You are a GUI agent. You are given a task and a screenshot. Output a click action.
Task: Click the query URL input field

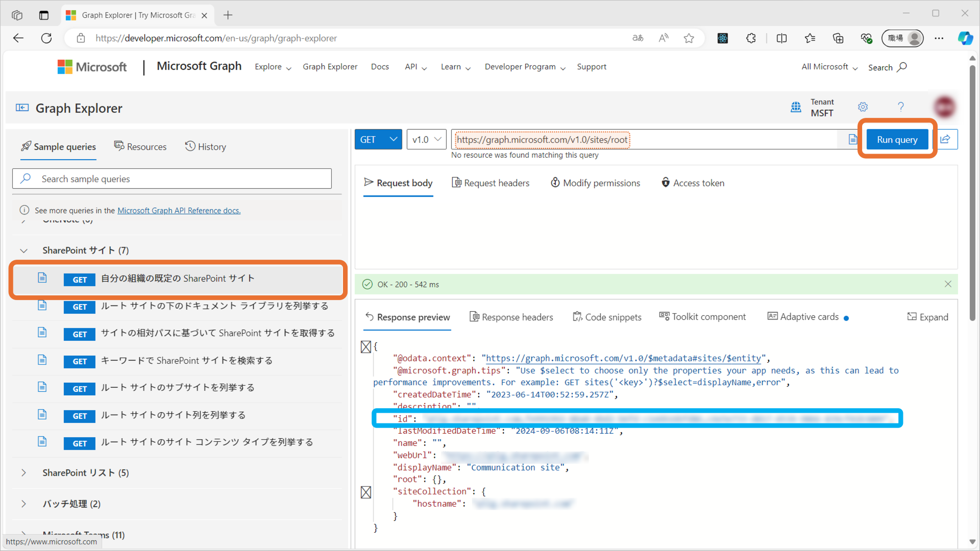point(644,139)
